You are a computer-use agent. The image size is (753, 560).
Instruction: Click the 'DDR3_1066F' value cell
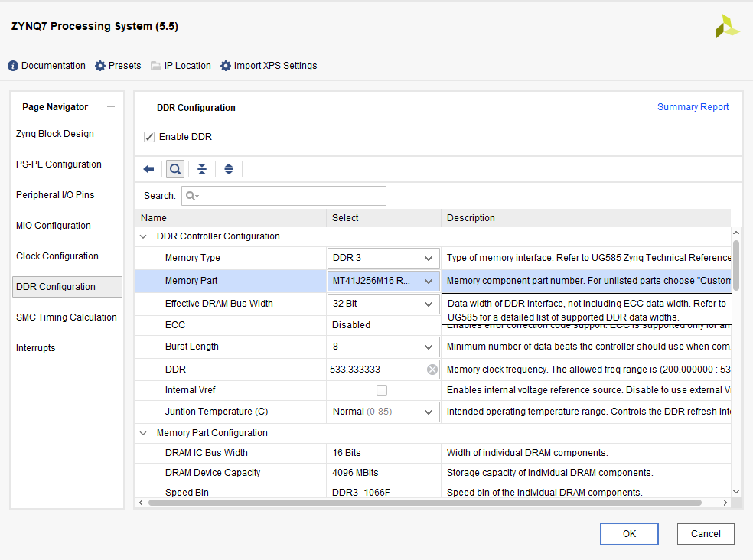[360, 492]
